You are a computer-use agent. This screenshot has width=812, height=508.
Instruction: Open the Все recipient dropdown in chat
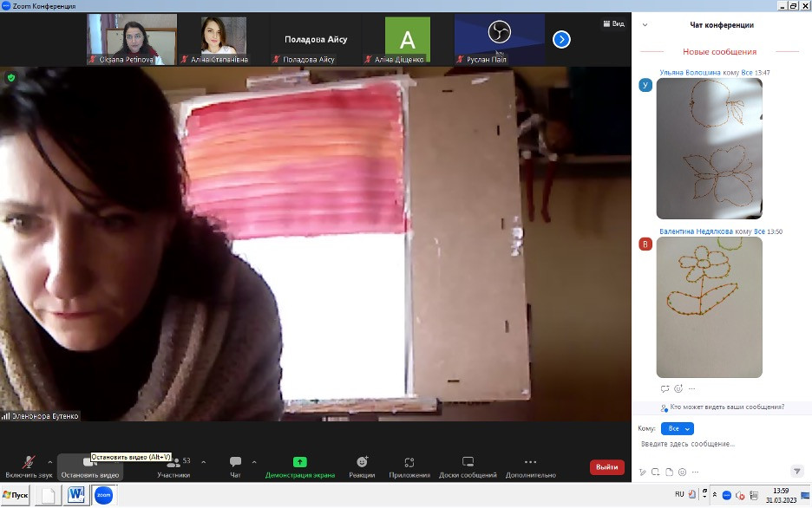677,428
